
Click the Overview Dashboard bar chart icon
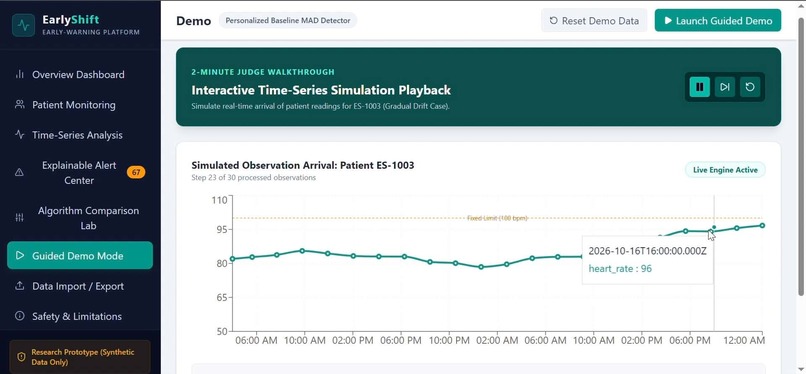20,74
